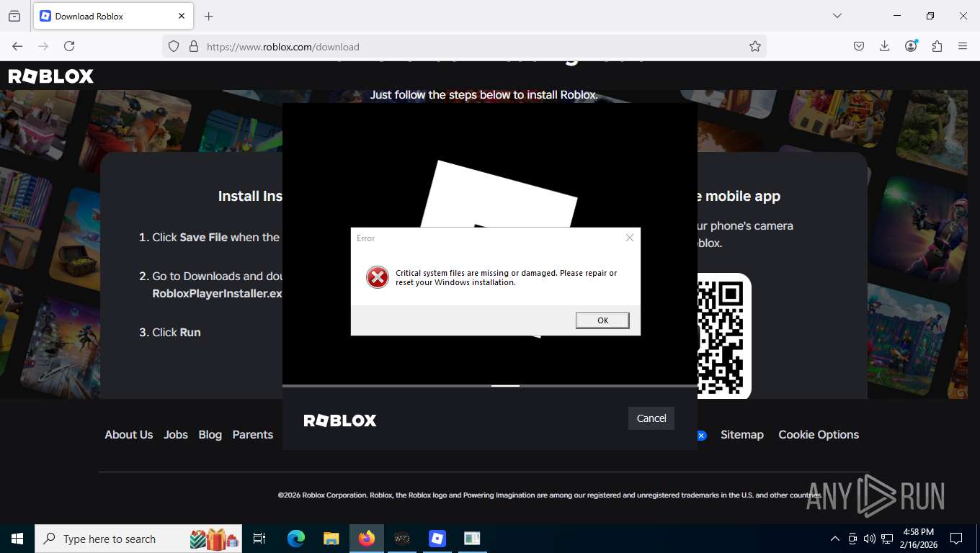Reload the current page

tap(69, 46)
